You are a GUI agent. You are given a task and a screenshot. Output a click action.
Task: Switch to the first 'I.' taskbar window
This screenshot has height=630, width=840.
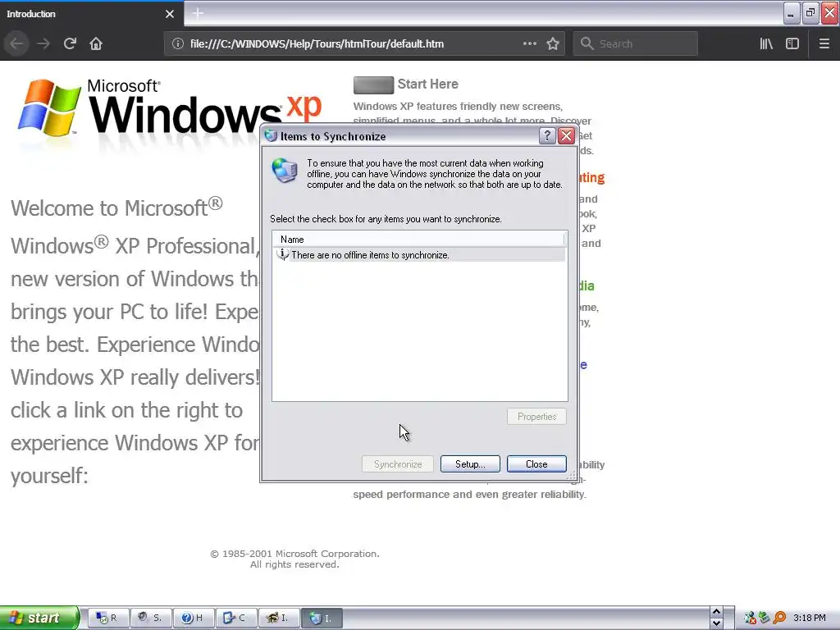tap(279, 618)
